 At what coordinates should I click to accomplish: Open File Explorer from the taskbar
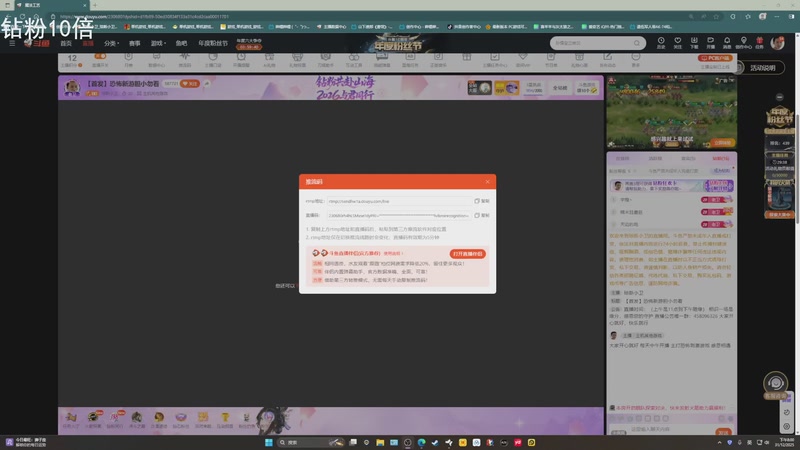tap(380, 442)
